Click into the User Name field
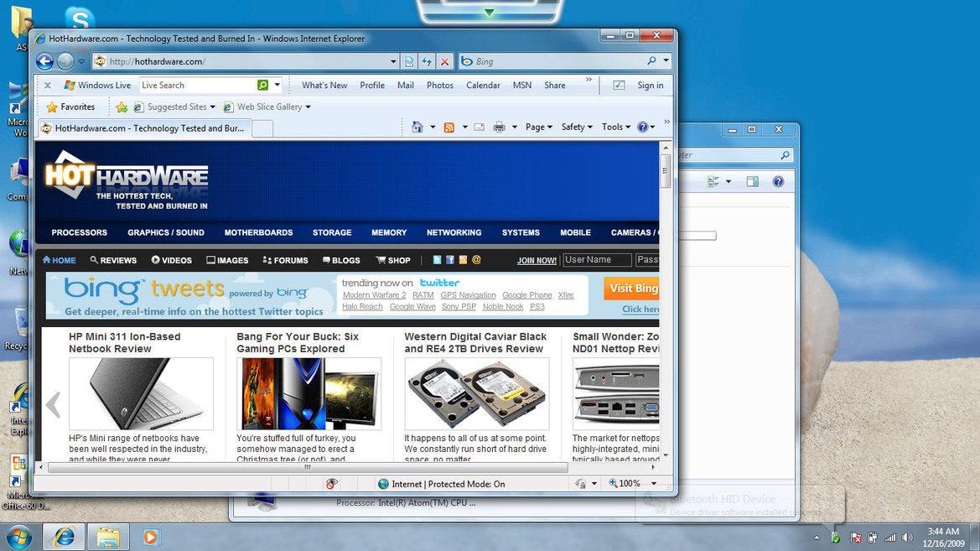The image size is (980, 551). point(597,259)
